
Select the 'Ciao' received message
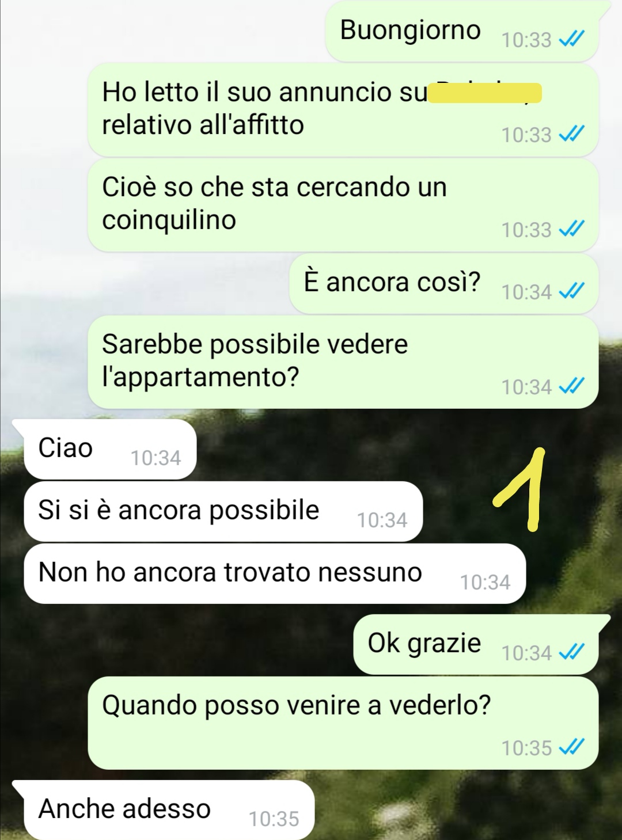(105, 449)
